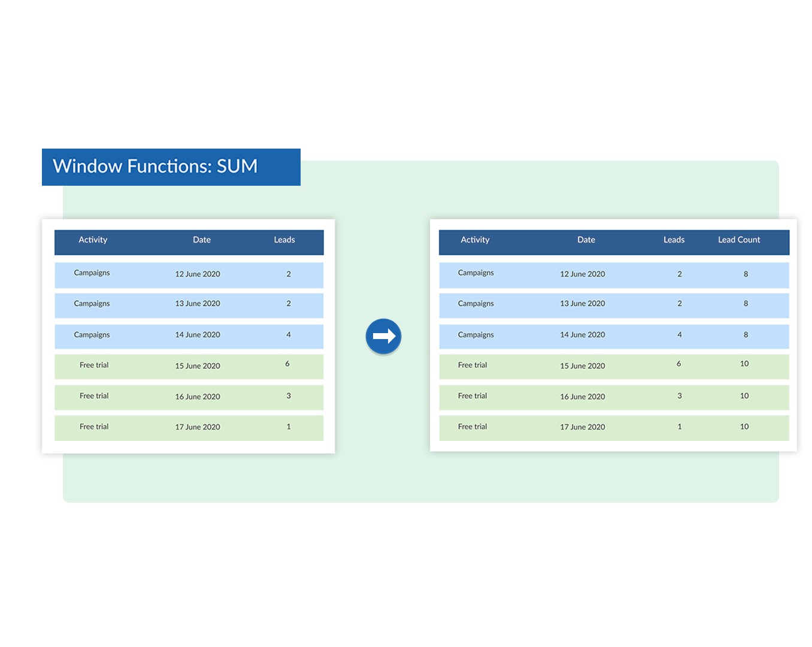Click the Activity header in the left table
This screenshot has height=647, width=812.
tap(93, 240)
